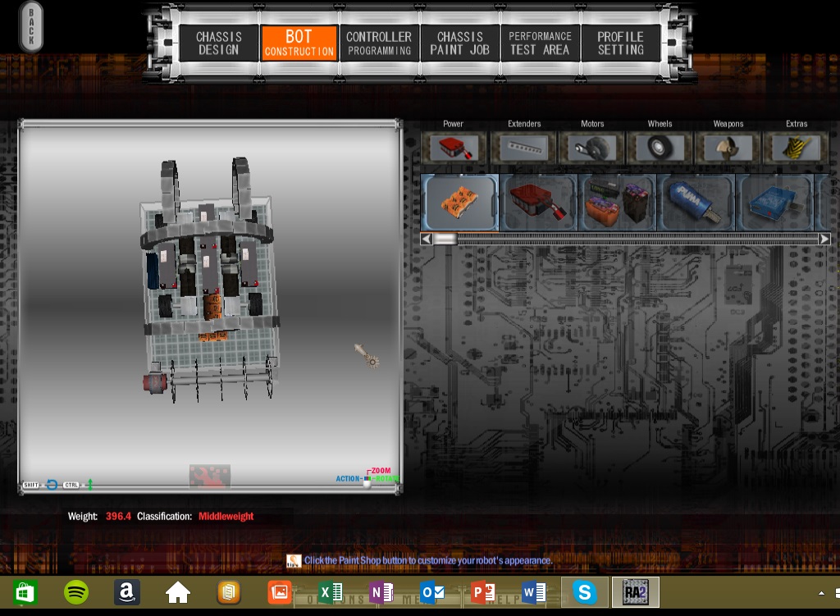The width and height of the screenshot is (840, 616).
Task: Open the Extenders components category
Action: point(524,148)
